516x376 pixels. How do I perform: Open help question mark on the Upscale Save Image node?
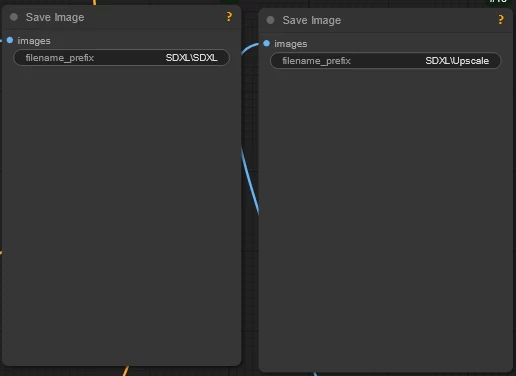[x=501, y=20]
